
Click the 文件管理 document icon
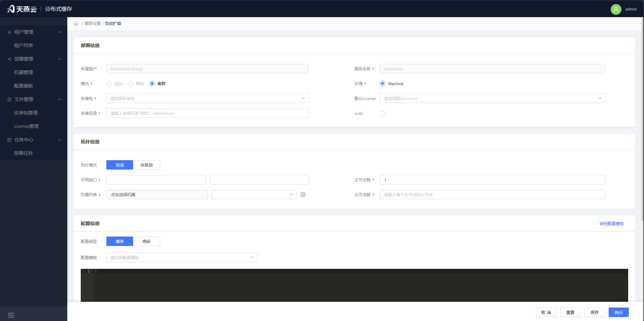click(x=9, y=99)
